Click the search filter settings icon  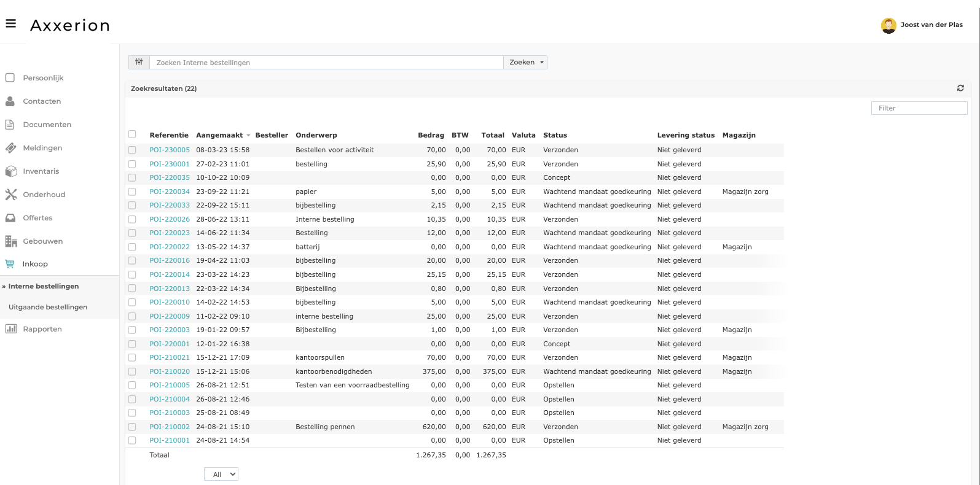[x=139, y=62]
